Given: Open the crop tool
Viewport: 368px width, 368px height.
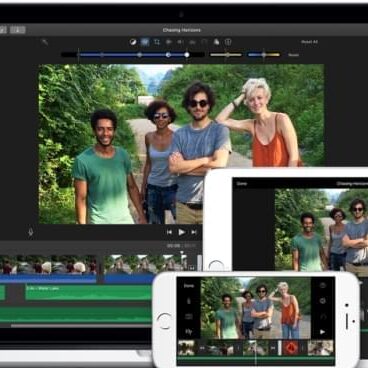Looking at the screenshot, I should pos(157,42).
